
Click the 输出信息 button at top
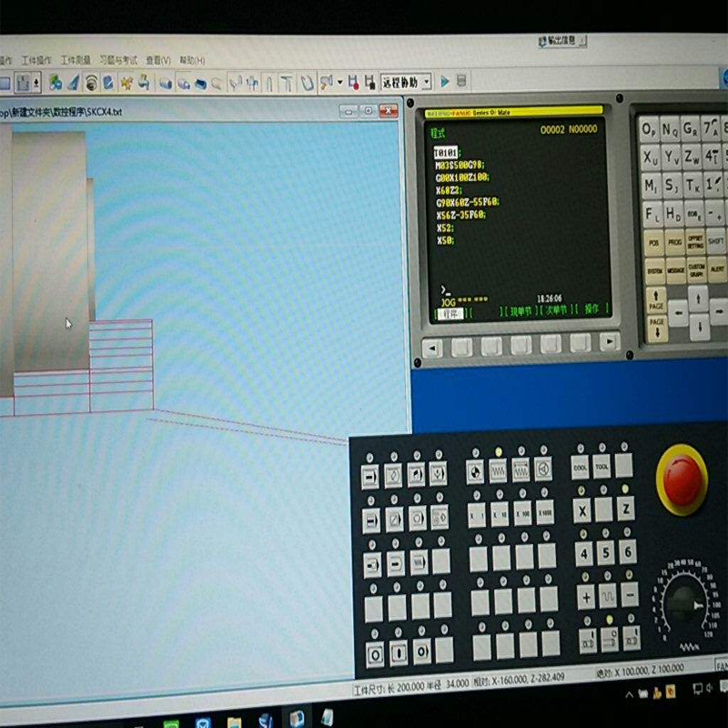point(561,41)
